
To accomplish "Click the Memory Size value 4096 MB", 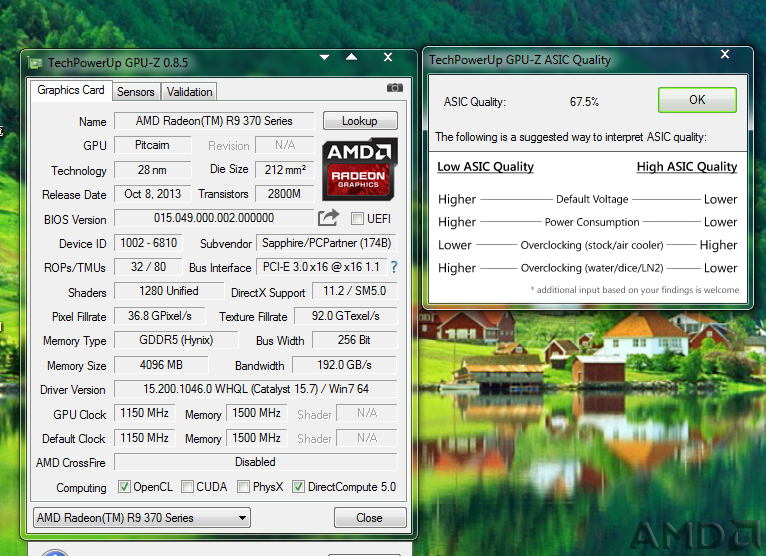I will pyautogui.click(x=161, y=364).
